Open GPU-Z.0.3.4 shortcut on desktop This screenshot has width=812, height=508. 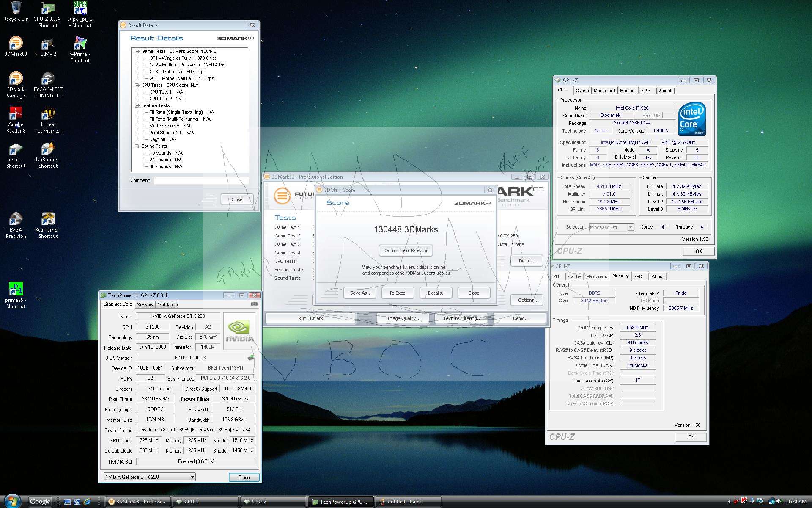click(48, 14)
